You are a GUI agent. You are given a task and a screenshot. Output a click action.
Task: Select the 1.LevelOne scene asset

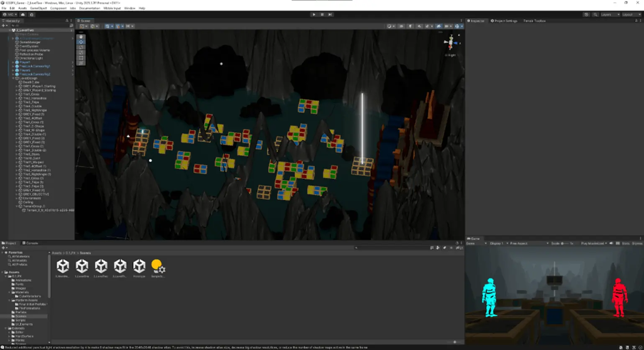pos(82,268)
